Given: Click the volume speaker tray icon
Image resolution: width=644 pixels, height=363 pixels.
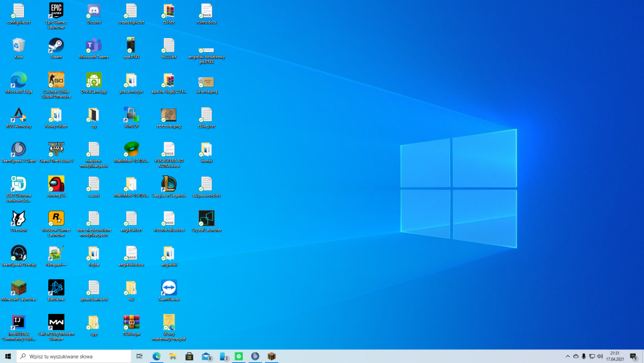Looking at the screenshot, I should [600, 357].
